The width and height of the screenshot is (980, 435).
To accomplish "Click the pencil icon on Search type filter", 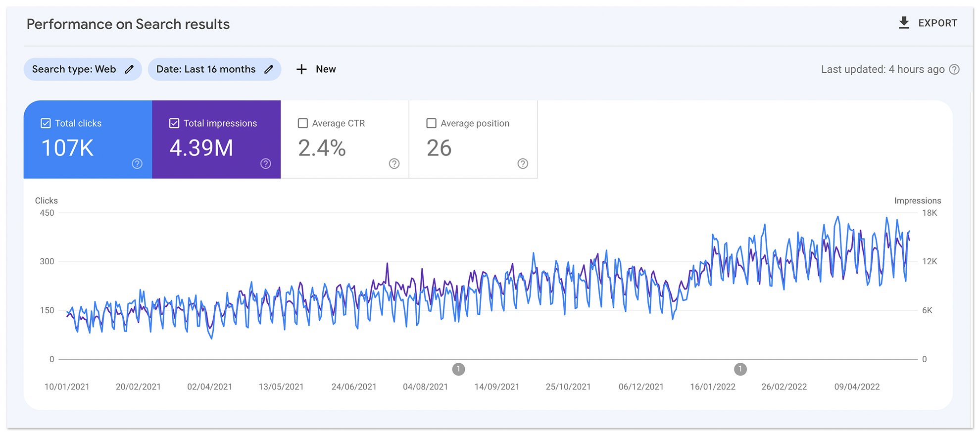I will [129, 69].
